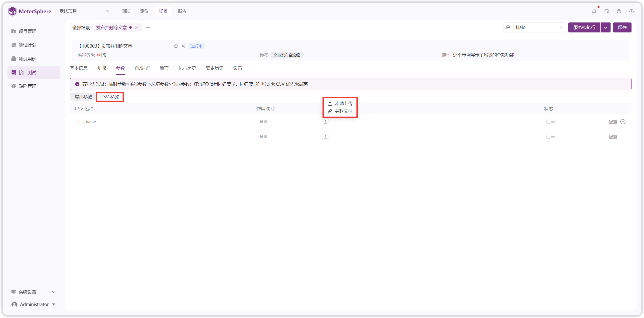Open the help question mark icon
This screenshot has width=644, height=318.
tap(619, 11)
